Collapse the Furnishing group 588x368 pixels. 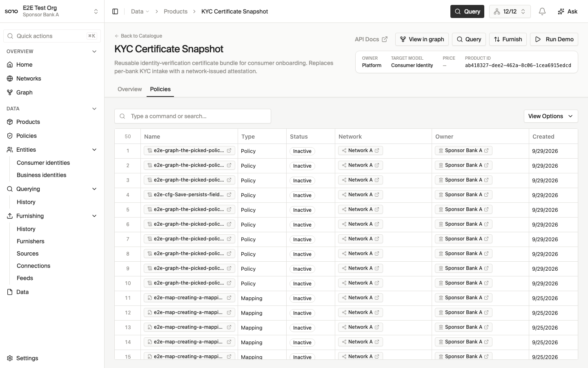94,216
